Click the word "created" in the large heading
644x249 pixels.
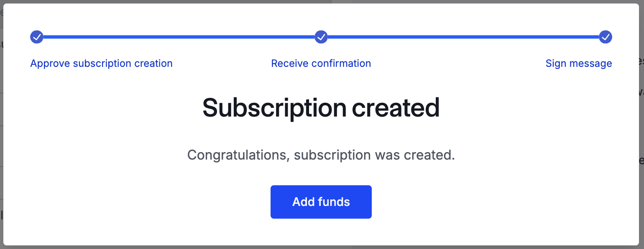click(396, 108)
